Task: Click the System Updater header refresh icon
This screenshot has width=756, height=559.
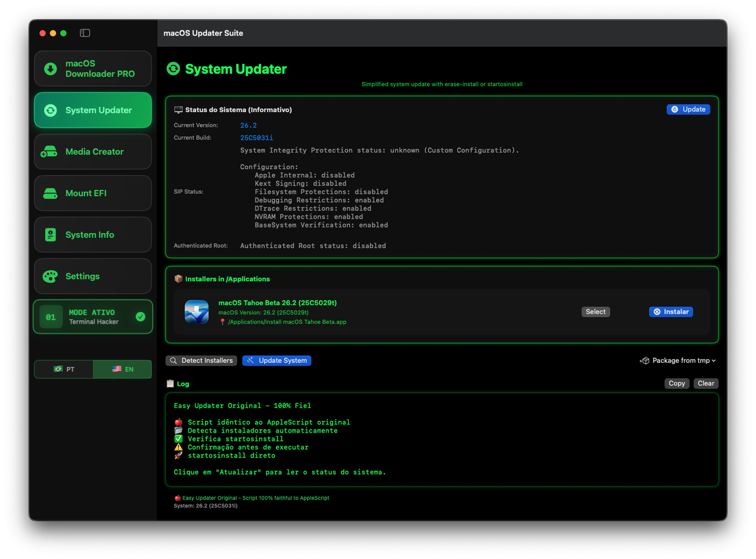Action: tap(173, 69)
